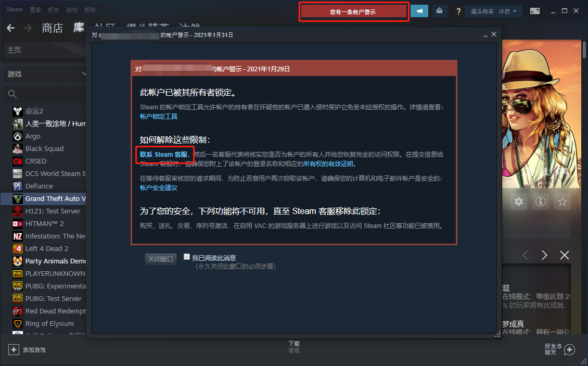Viewport: 588px width, 366px height.
Task: Select Ring of Elysium in list
Action: tap(49, 324)
